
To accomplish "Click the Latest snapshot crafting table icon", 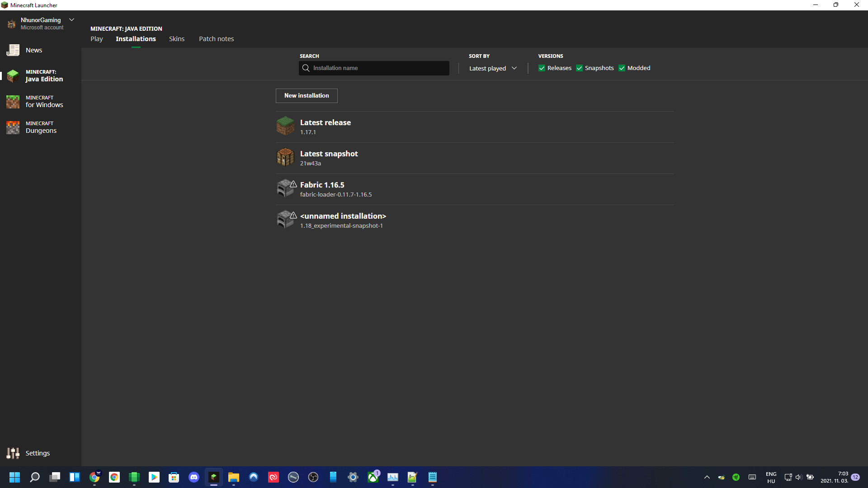I will point(285,157).
